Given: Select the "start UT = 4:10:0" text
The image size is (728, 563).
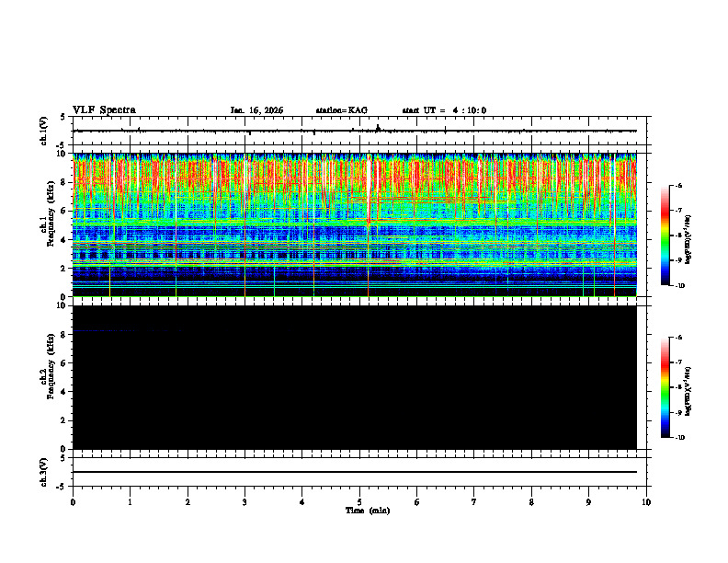Looking at the screenshot, I should 444,110.
